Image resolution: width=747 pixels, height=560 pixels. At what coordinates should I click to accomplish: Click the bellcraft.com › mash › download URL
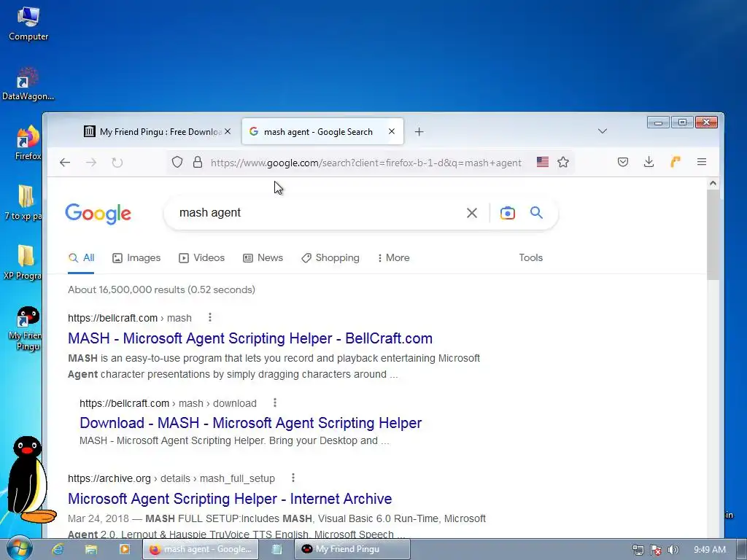tap(169, 403)
